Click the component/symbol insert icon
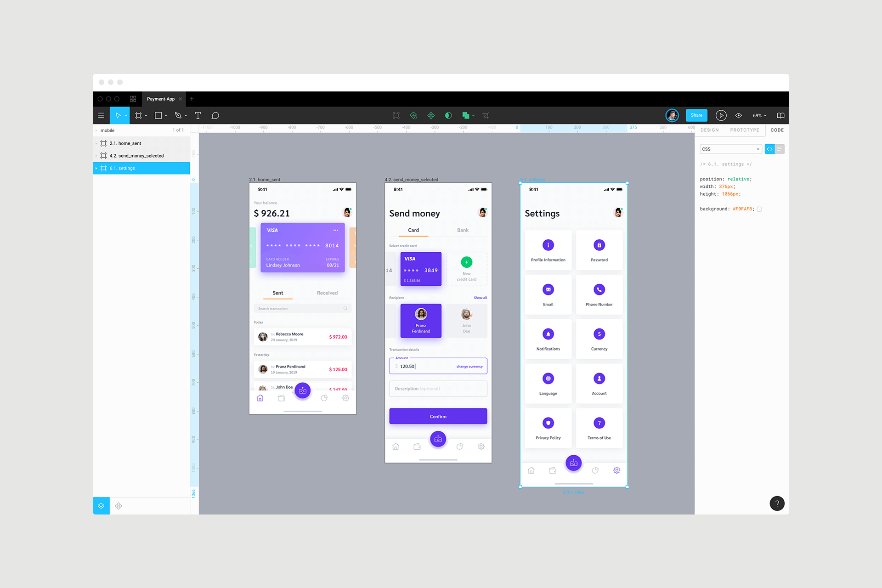 pyautogui.click(x=119, y=505)
